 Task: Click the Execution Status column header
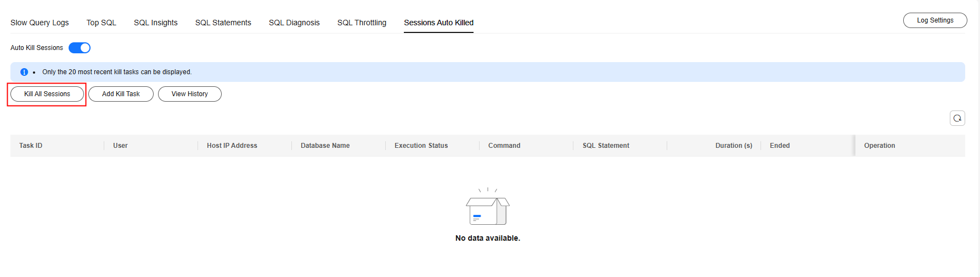point(421,146)
